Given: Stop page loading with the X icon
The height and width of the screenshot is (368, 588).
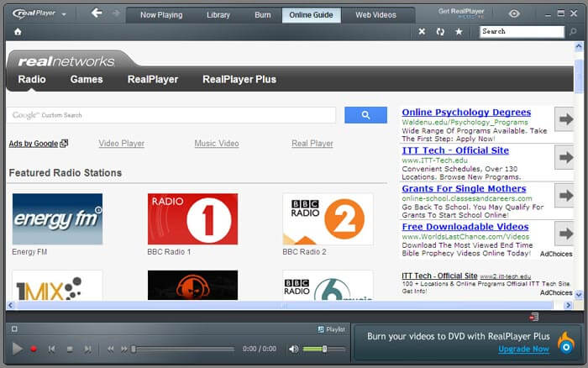Looking at the screenshot, I should 422,32.
